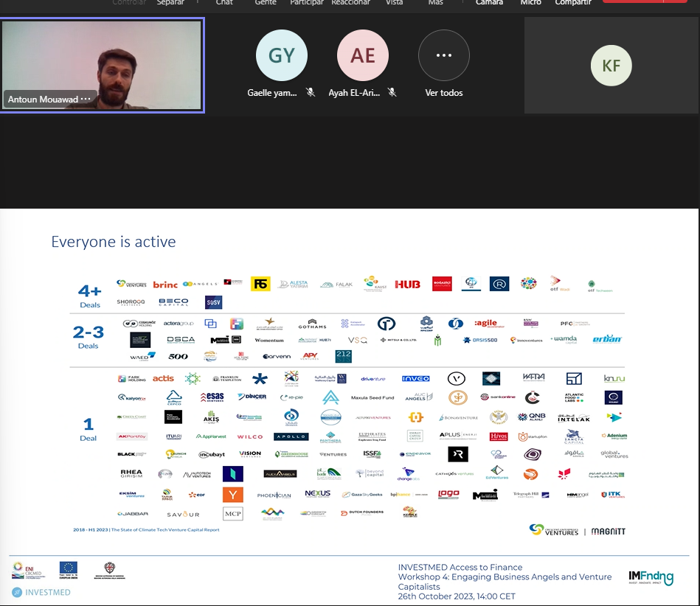Click the Separar pop-out option
Image resolution: width=700 pixels, height=606 pixels.
[170, 3]
